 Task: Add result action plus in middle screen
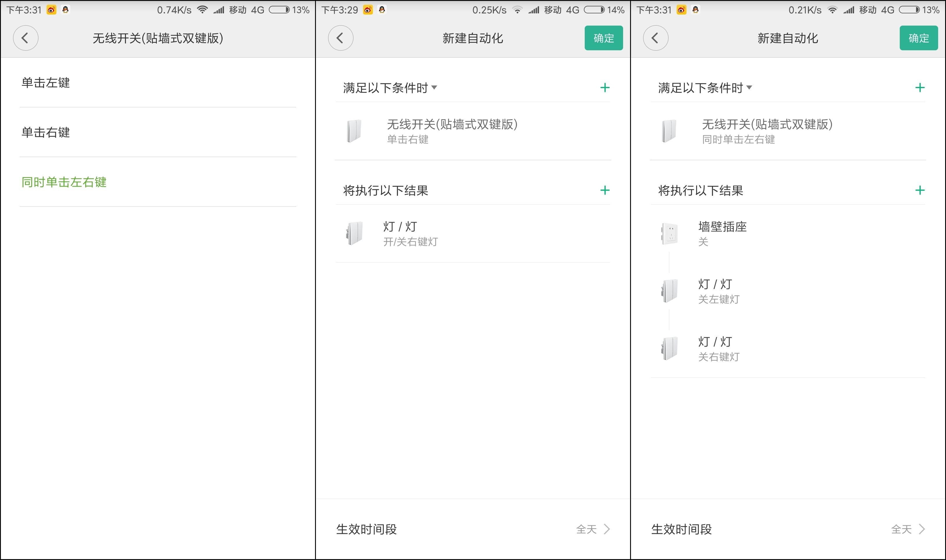tap(605, 190)
